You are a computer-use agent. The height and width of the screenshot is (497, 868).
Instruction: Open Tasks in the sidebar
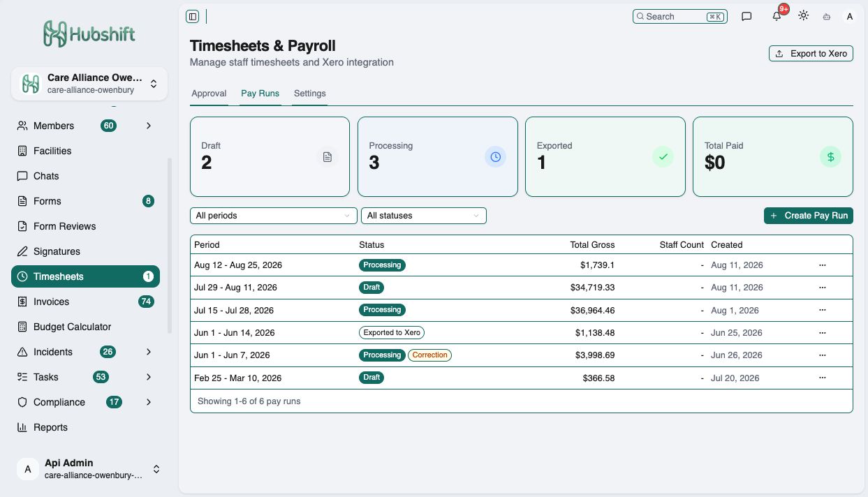click(85, 377)
